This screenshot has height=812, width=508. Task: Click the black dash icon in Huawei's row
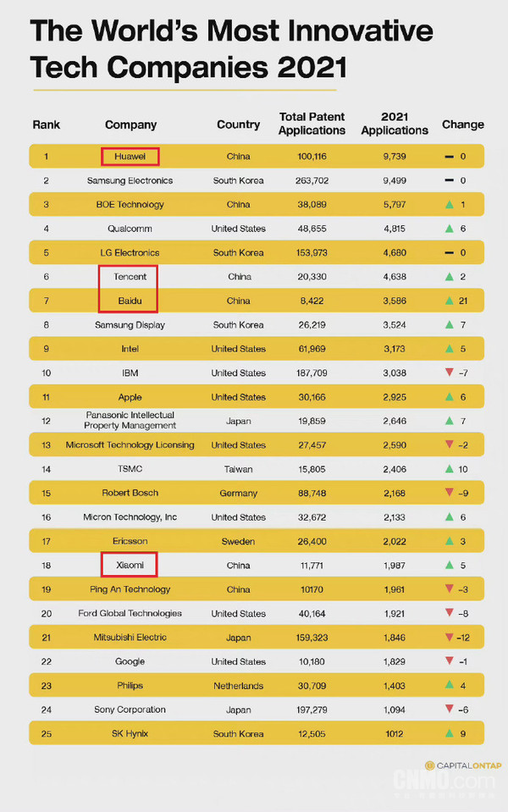tap(450, 157)
